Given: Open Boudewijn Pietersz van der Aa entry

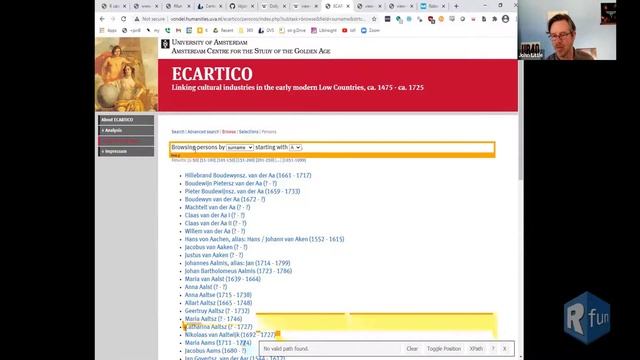Looking at the screenshot, I should (x=231, y=183).
